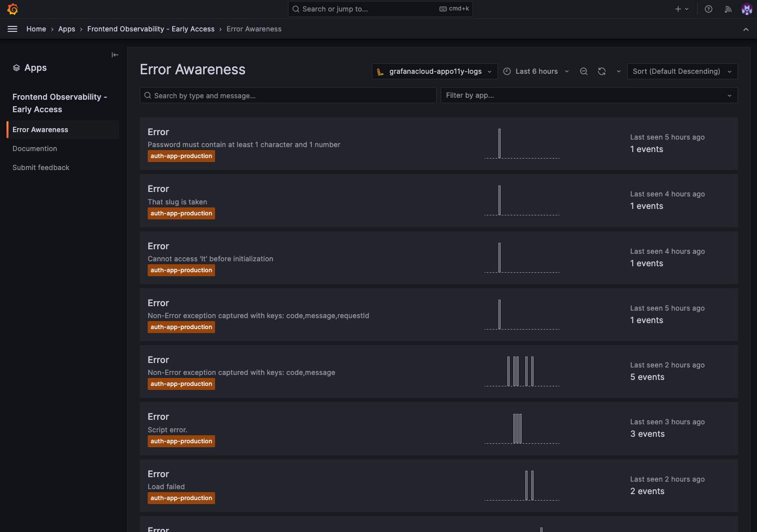
Task: Collapse the top breadcrumb bar chevron
Action: point(746,29)
